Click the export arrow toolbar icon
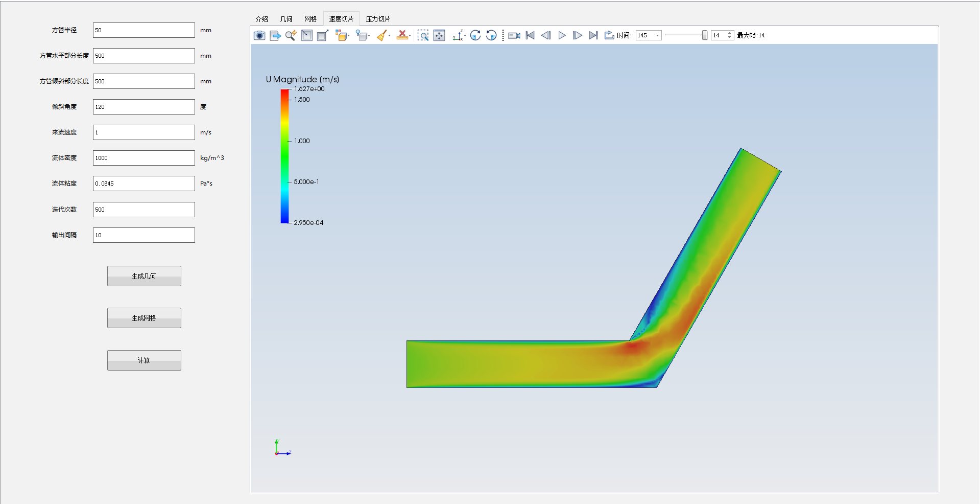The width and height of the screenshot is (980, 504). pos(275,35)
